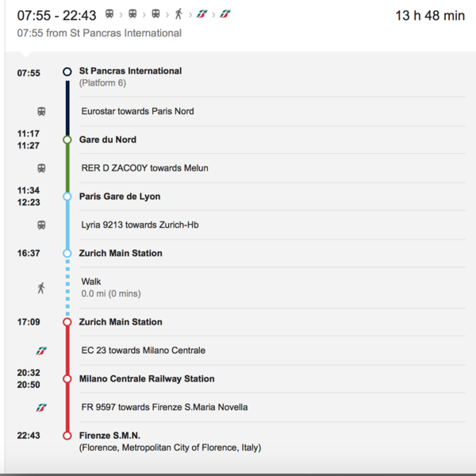Screen dimensions: 476x476
Task: Select 'Eurostar towards Paris Nord' leg
Action: coord(137,111)
